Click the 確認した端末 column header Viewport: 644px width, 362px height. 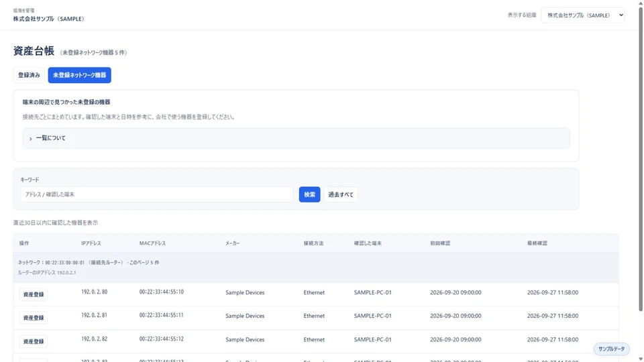[368, 243]
